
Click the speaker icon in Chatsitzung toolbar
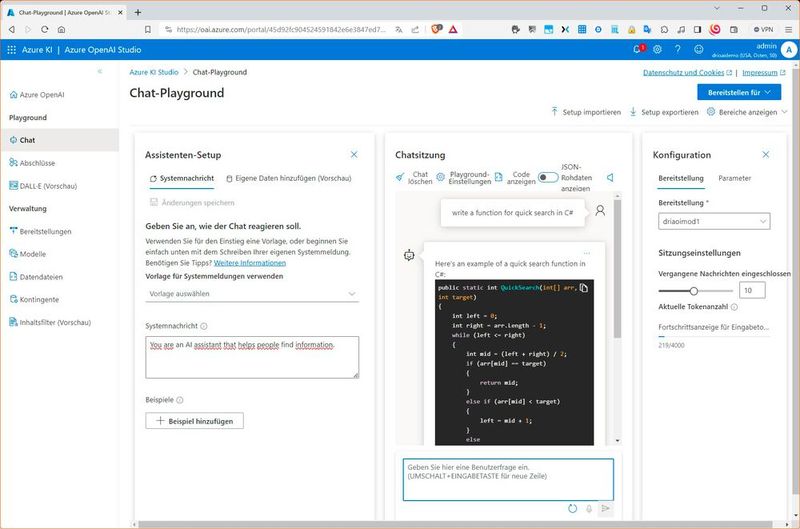610,177
